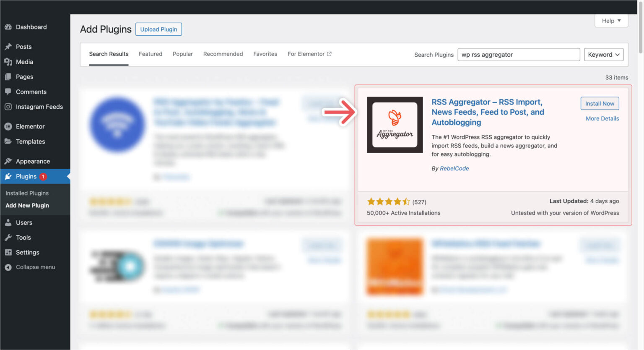Click the "Last Updated: 4 days ago" text
Image resolution: width=644 pixels, height=350 pixels.
coord(584,201)
